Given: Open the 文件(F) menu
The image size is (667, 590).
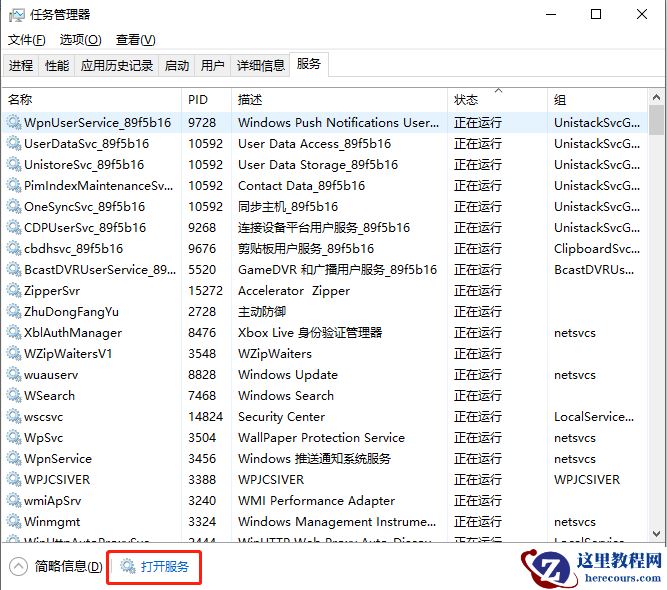Looking at the screenshot, I should coord(26,40).
